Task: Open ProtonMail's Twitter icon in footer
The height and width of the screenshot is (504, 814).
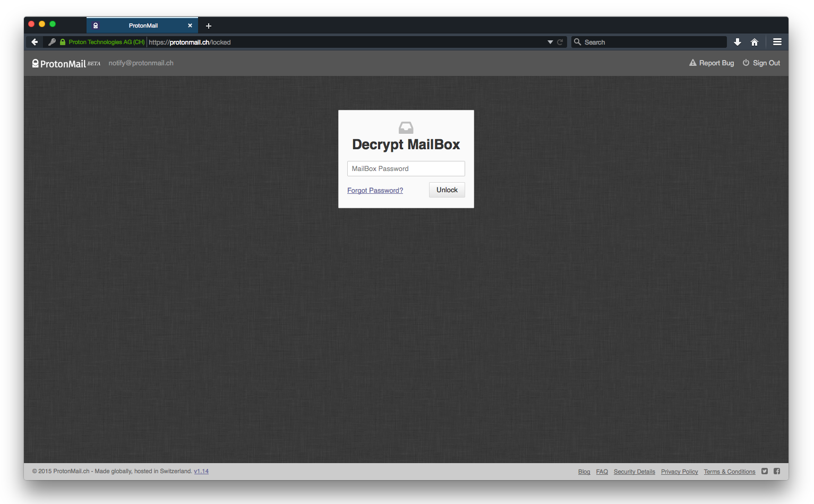Action: (765, 471)
